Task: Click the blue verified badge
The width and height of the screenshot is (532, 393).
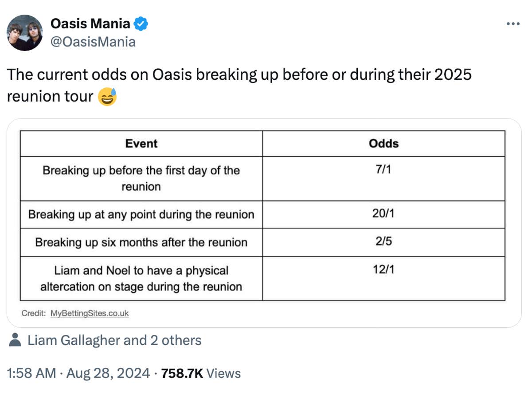Action: pyautogui.click(x=141, y=23)
